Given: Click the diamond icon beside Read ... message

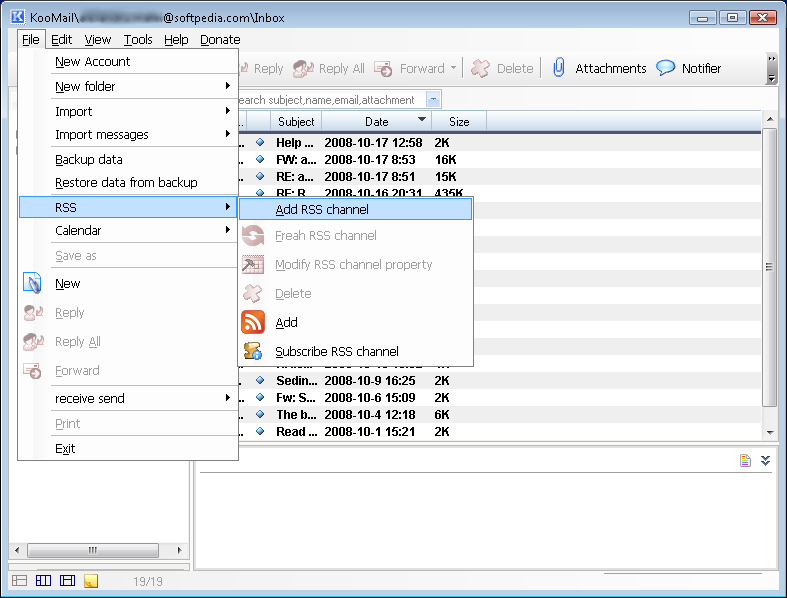Looking at the screenshot, I should pos(260,431).
